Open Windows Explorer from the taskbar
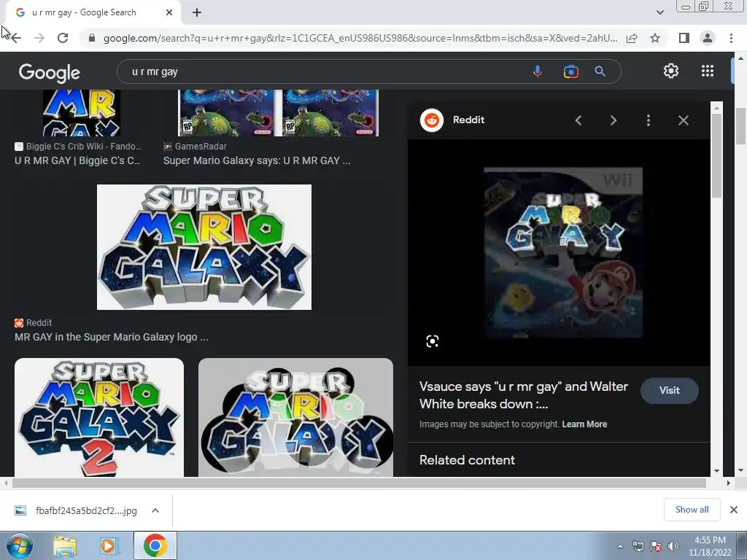 point(65,545)
